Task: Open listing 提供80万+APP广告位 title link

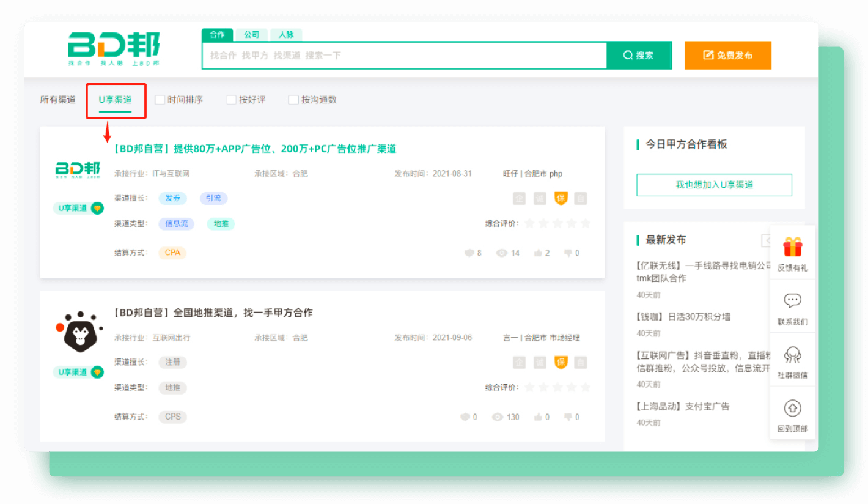Action: click(255, 149)
